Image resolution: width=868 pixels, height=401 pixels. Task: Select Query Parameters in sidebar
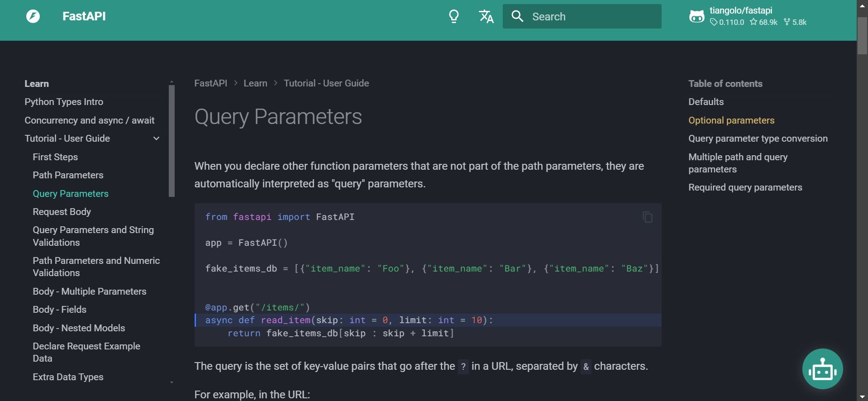71,194
